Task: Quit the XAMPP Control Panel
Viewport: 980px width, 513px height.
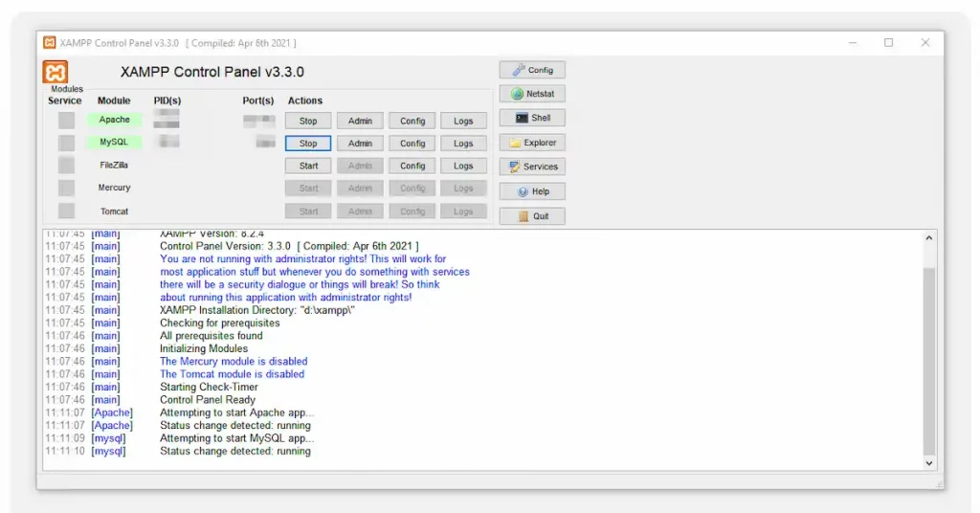Action: pyautogui.click(x=532, y=216)
